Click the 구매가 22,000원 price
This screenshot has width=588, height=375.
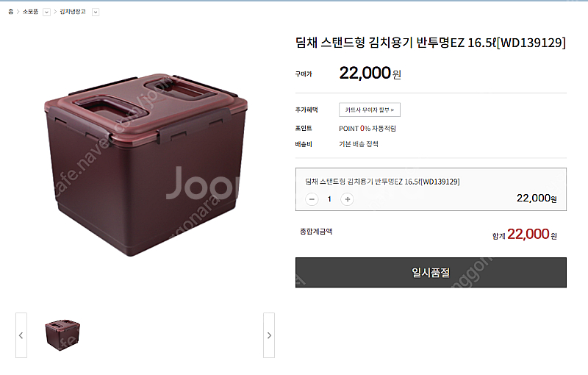click(370, 73)
